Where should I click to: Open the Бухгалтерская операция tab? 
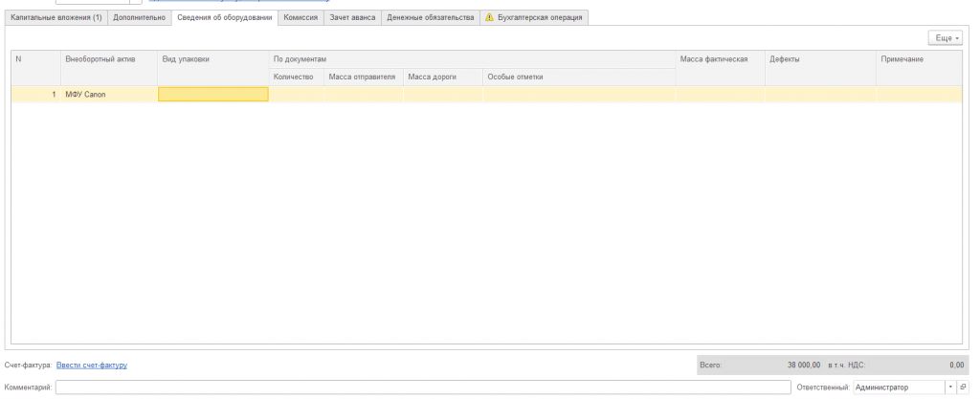pos(534,17)
